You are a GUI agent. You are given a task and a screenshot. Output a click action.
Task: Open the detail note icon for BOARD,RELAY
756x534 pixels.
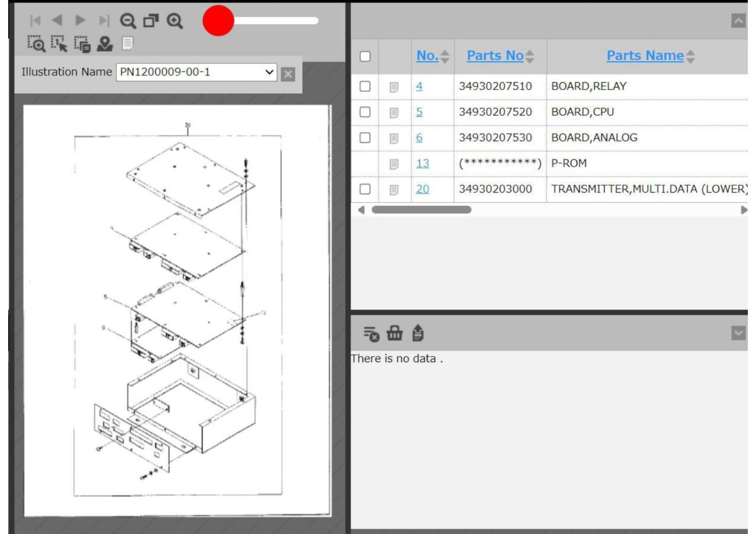coord(394,86)
